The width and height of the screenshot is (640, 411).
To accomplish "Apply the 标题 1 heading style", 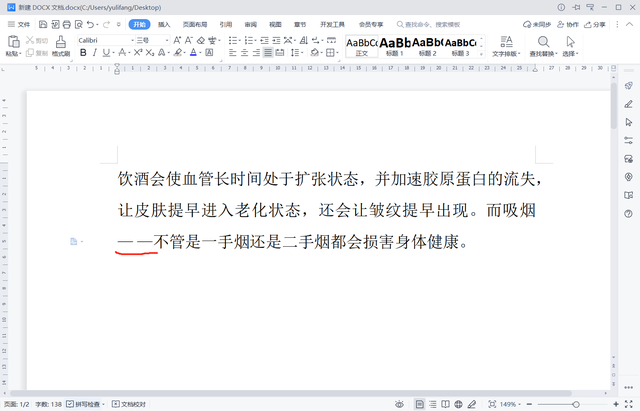I will coord(395,46).
